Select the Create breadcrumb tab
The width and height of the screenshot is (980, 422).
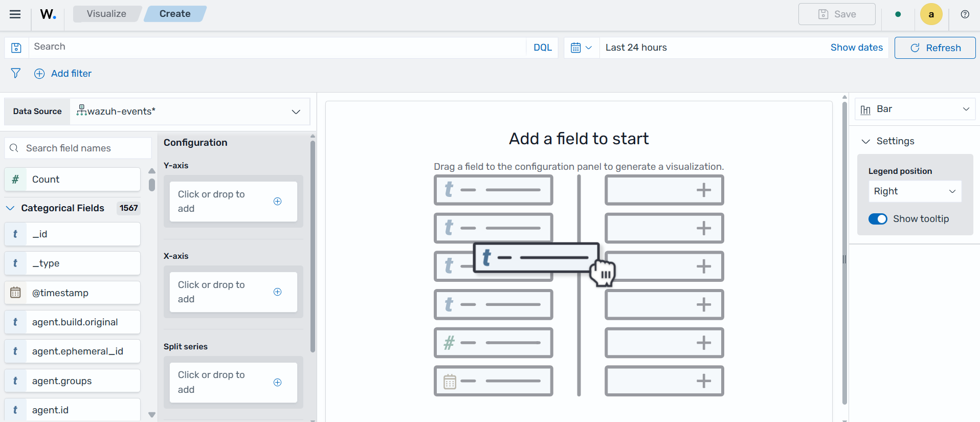pyautogui.click(x=175, y=14)
